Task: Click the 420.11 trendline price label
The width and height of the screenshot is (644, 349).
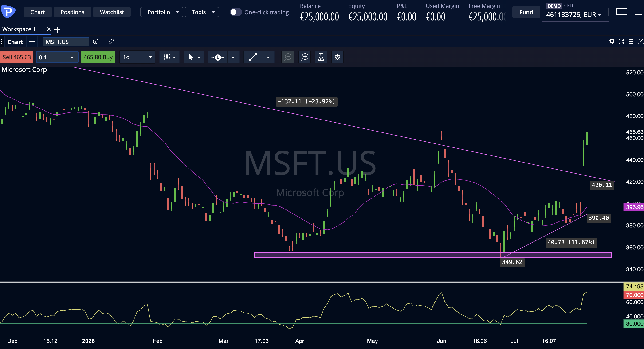Action: pyautogui.click(x=602, y=185)
